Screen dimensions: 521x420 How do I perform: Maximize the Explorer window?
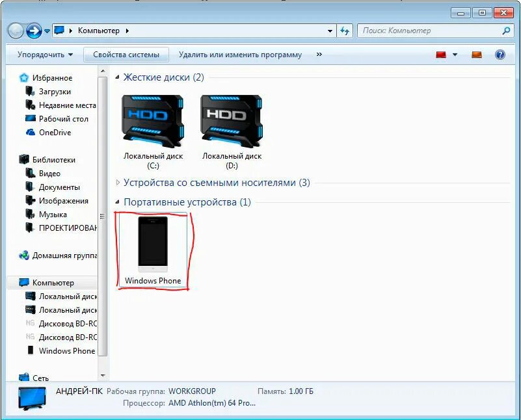pyautogui.click(x=482, y=13)
